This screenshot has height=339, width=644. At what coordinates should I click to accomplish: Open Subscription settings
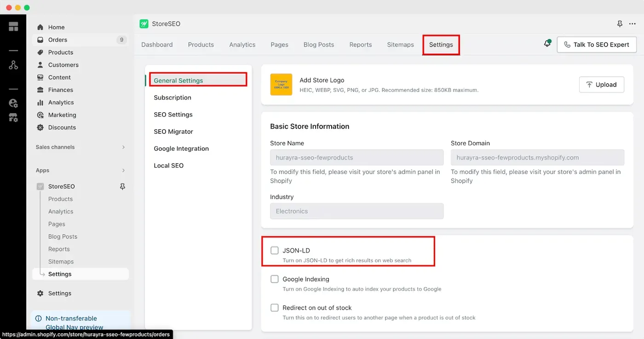172,98
